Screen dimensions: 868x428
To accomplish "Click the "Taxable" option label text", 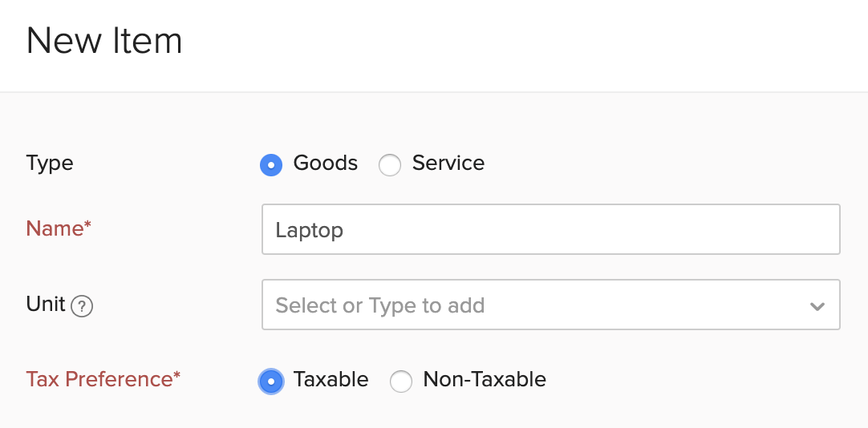I will [x=331, y=379].
